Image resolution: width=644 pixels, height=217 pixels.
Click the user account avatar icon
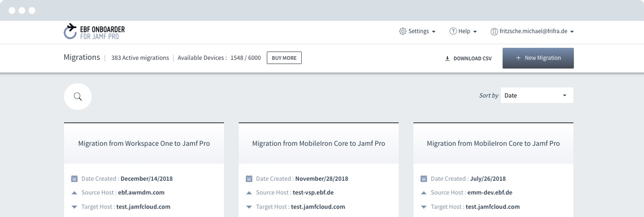[x=494, y=32]
